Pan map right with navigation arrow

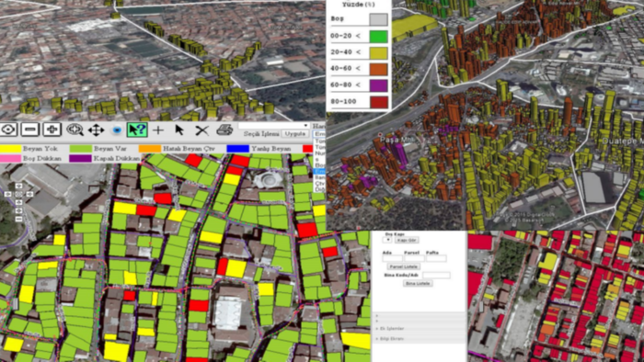[x=30, y=194]
